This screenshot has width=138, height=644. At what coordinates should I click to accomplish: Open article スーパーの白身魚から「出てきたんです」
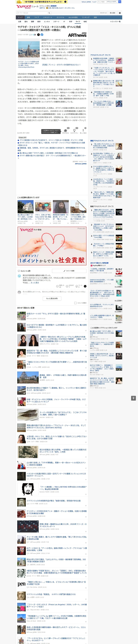coord(63,413)
